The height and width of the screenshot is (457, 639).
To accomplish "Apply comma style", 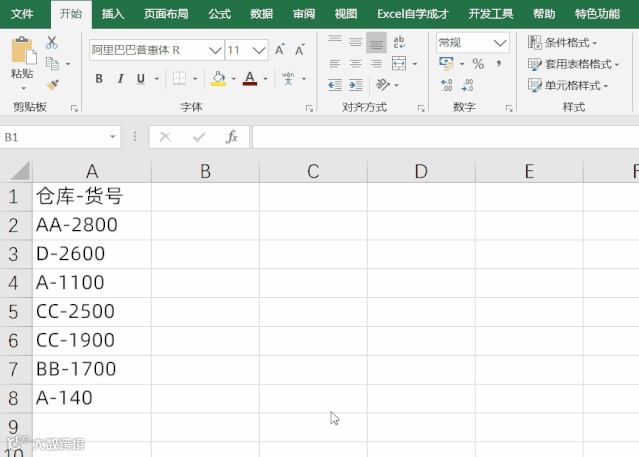I will [498, 63].
